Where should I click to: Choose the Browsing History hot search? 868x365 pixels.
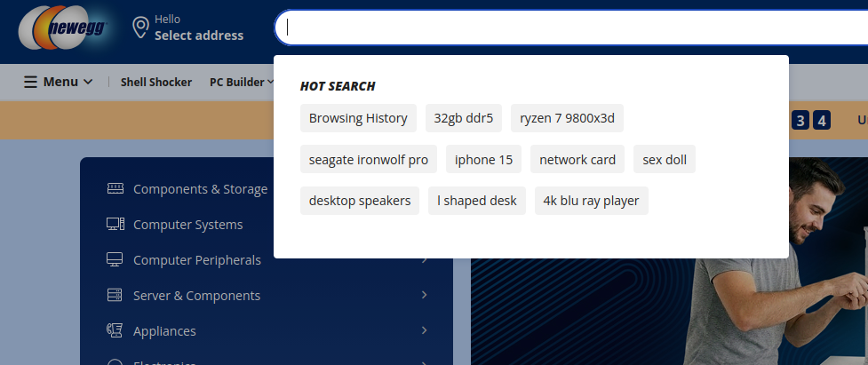point(358,118)
